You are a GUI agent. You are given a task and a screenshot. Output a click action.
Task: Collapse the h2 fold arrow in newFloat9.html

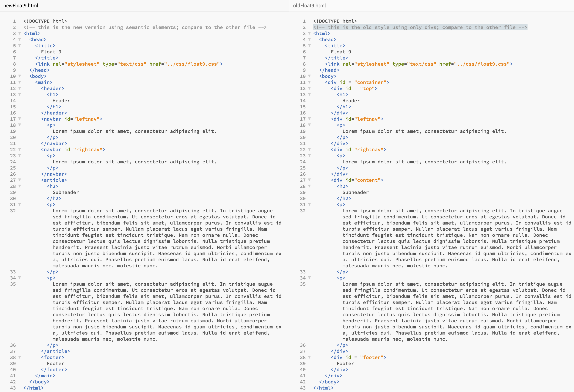click(20, 186)
